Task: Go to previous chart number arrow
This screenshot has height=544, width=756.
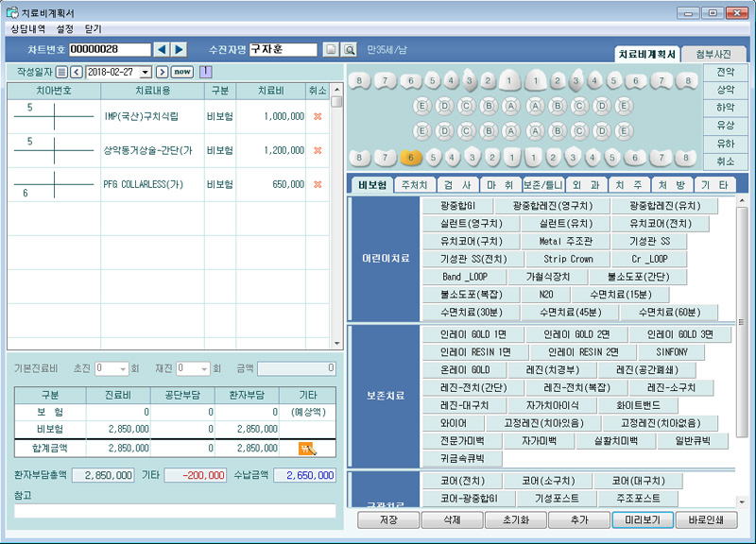Action: [x=162, y=49]
